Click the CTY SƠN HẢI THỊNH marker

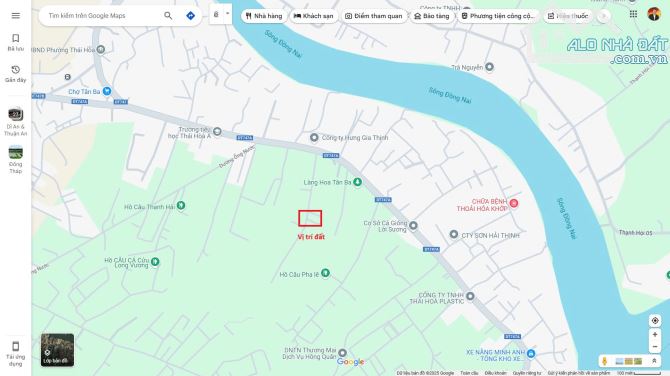[x=454, y=234]
